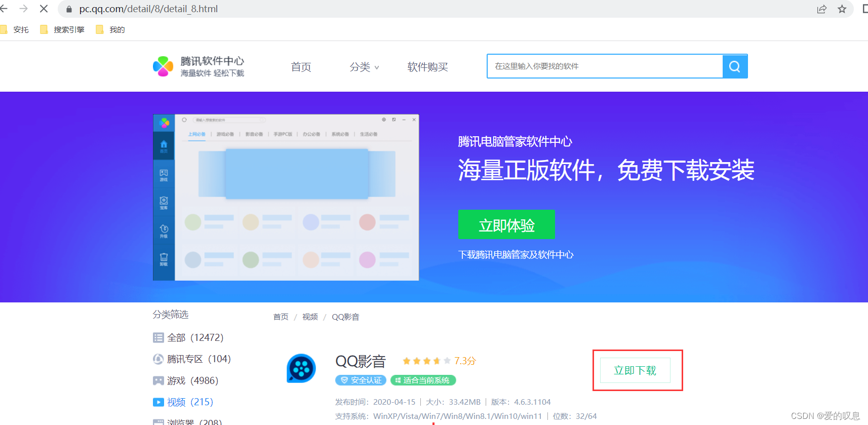Viewport: 868px width, 425px height.
Task: Click the star rating of QQ影音
Action: point(426,361)
